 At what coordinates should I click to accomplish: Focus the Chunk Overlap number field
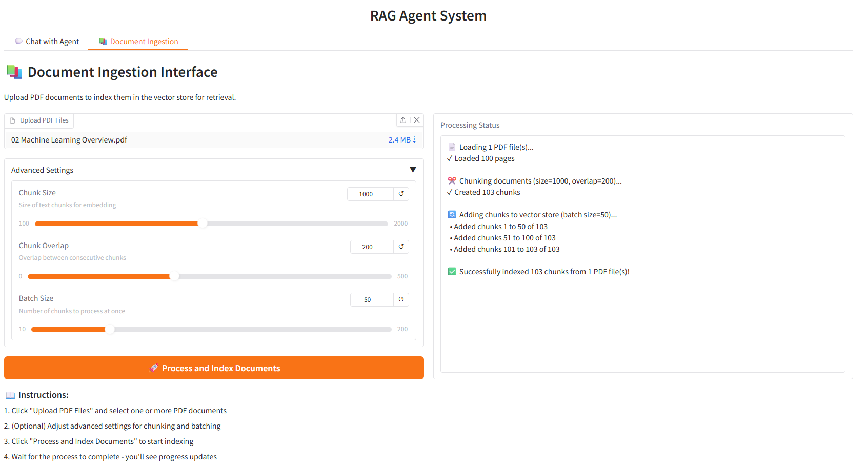pos(372,247)
